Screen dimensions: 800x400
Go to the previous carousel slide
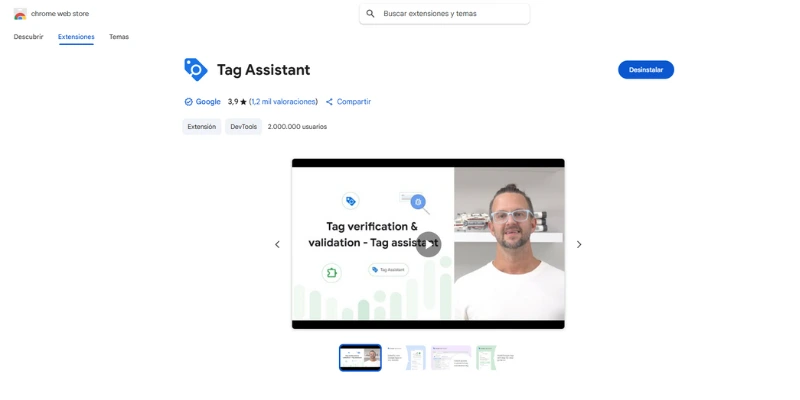(x=277, y=244)
